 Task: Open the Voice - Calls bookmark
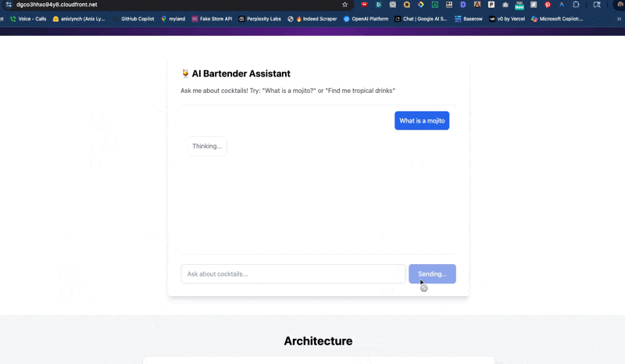(x=28, y=19)
